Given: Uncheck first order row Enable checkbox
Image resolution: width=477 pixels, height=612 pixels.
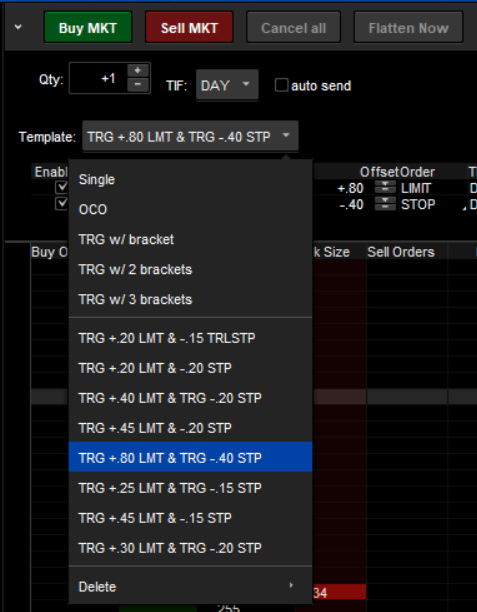Looking at the screenshot, I should pyautogui.click(x=62, y=187).
